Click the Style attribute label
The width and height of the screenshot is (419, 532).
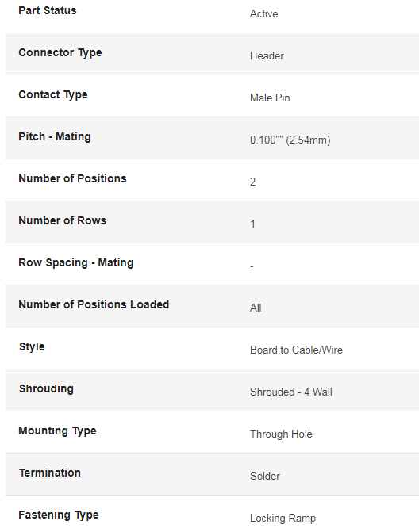pyautogui.click(x=32, y=347)
